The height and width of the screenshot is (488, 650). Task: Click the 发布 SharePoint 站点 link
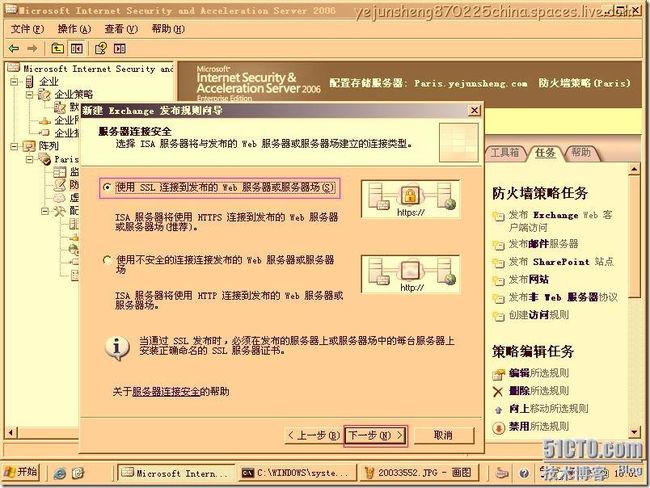(x=561, y=262)
